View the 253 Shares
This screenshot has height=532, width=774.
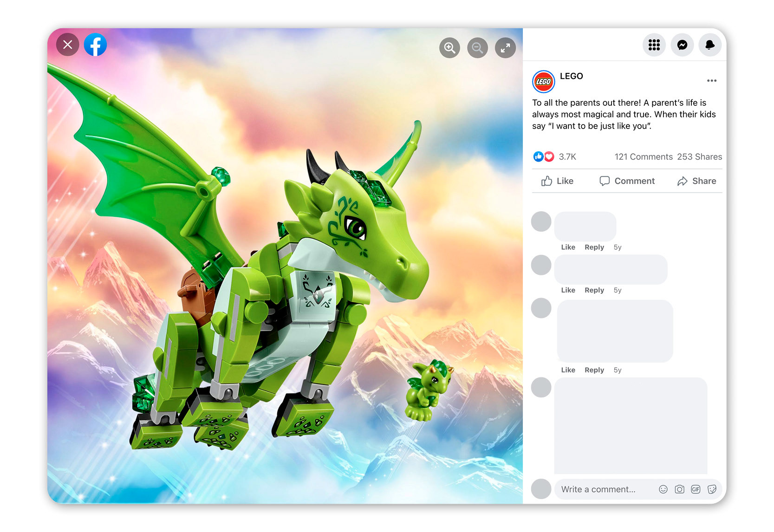[699, 157]
